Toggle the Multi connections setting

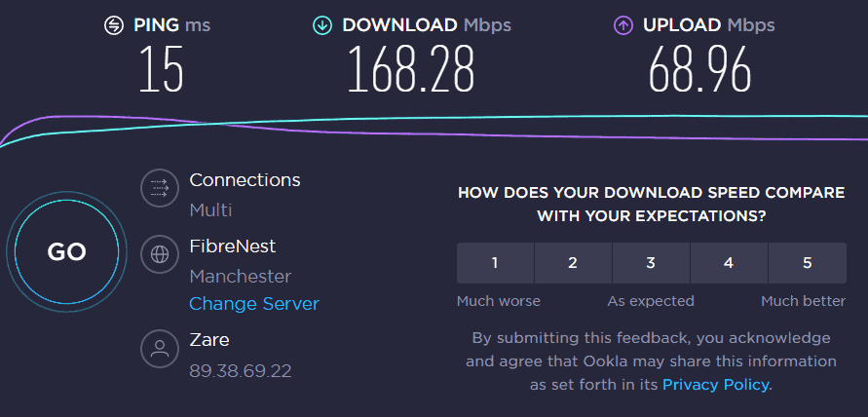point(210,210)
